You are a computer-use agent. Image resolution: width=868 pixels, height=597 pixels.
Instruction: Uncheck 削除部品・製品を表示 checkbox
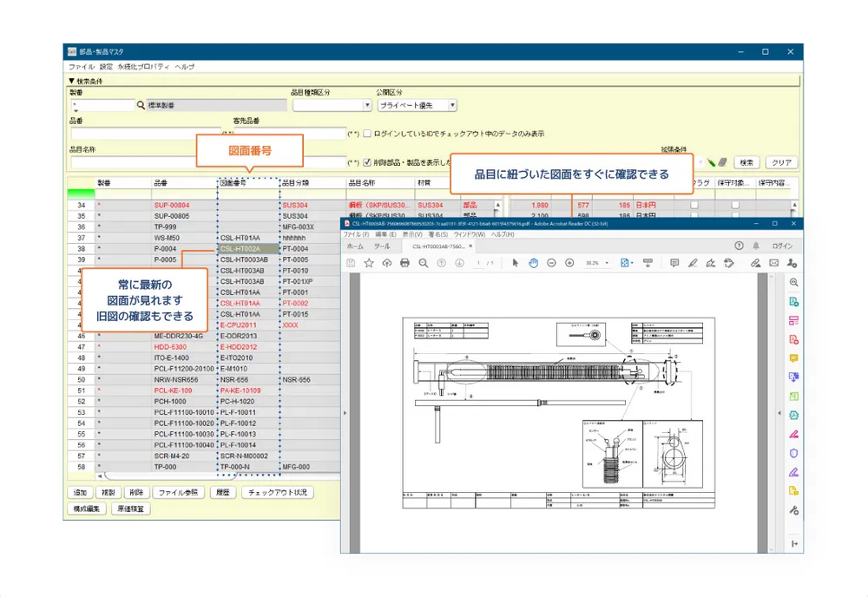point(367,162)
